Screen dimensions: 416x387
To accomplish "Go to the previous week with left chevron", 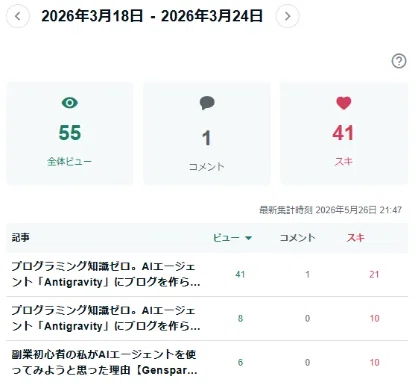I will (x=18, y=16).
